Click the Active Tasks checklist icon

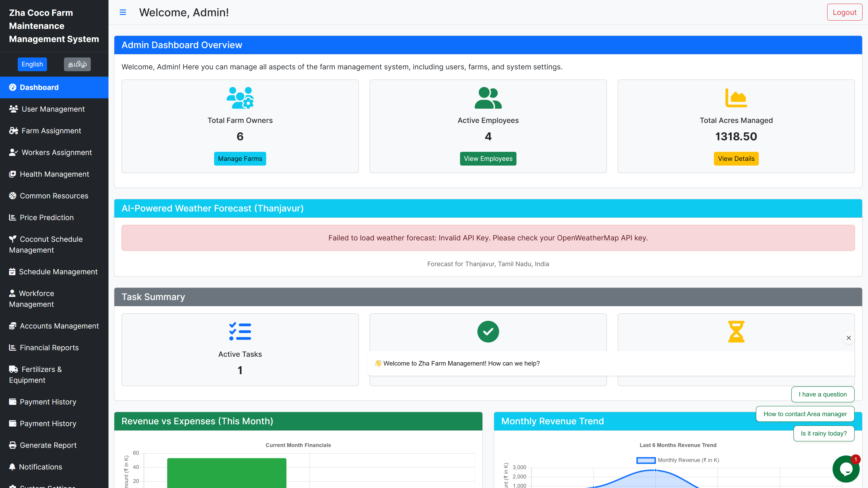click(240, 331)
